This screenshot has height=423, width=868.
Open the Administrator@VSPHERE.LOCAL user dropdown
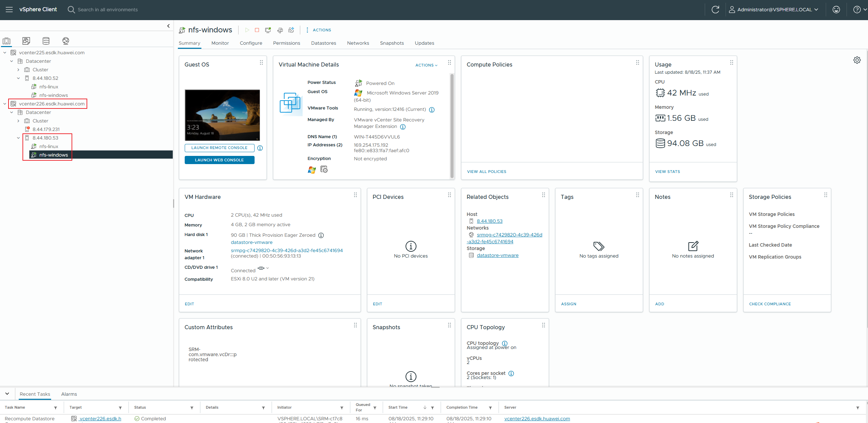(x=773, y=10)
